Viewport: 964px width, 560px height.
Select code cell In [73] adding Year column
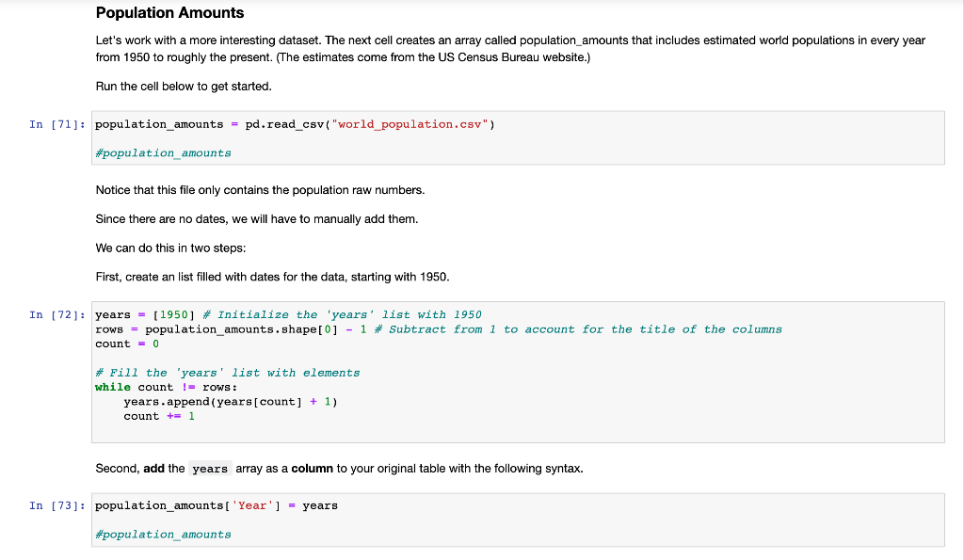click(518, 520)
